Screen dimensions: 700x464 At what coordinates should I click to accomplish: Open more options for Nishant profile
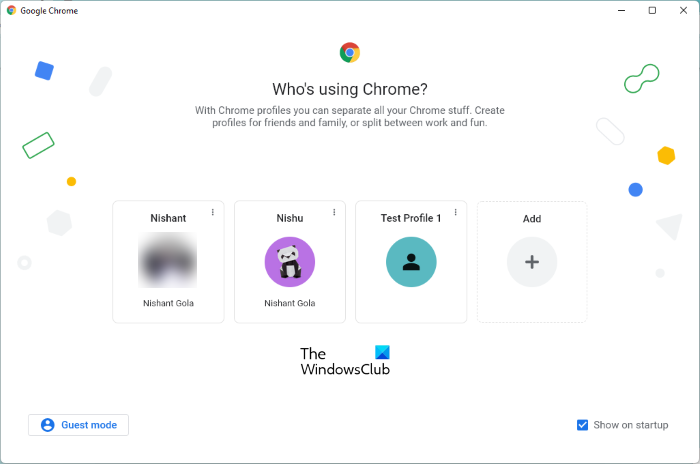pyautogui.click(x=213, y=212)
